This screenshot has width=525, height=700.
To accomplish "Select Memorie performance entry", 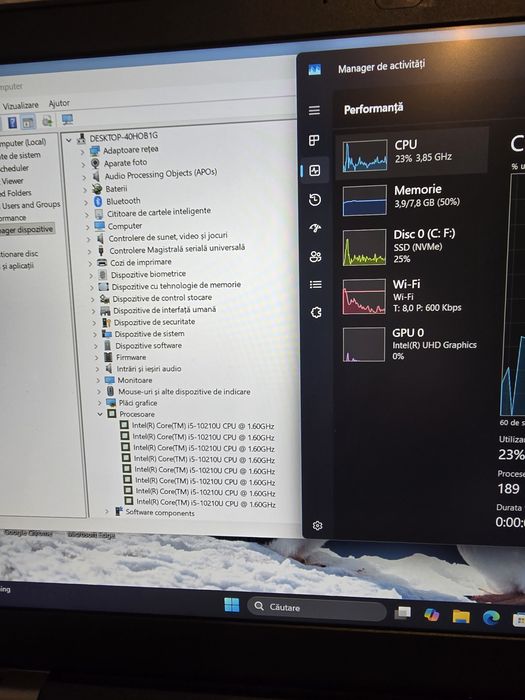I will pyautogui.click(x=411, y=200).
